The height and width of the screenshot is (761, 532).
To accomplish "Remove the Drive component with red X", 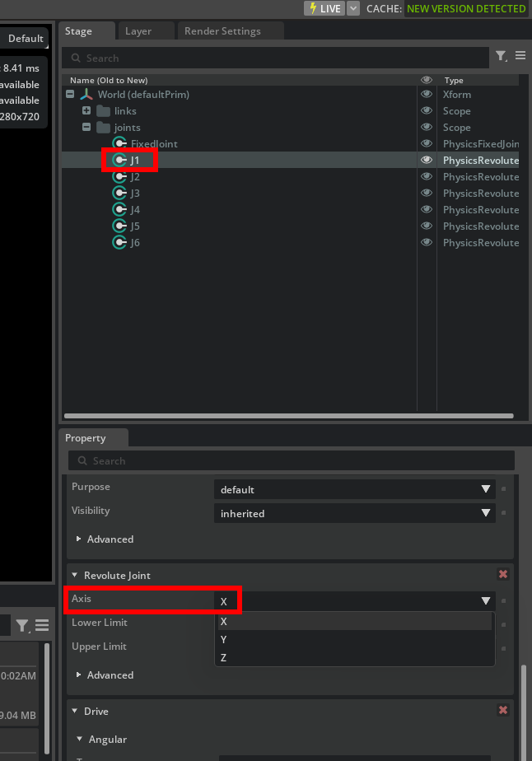I will point(503,710).
